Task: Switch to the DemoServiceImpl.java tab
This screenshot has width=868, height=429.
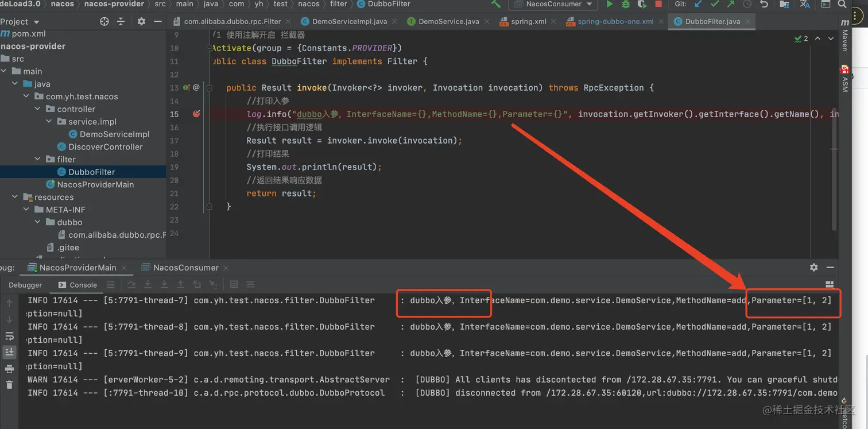Action: [x=349, y=21]
